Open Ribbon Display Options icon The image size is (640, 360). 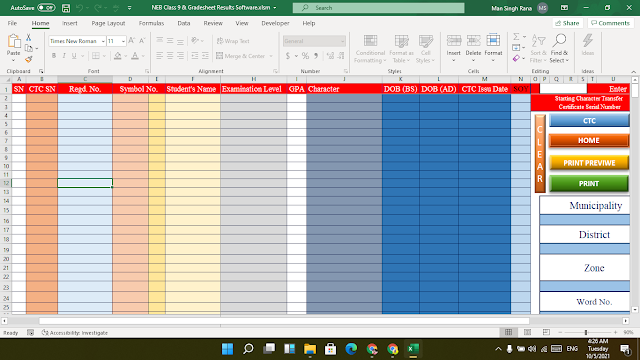click(x=564, y=8)
